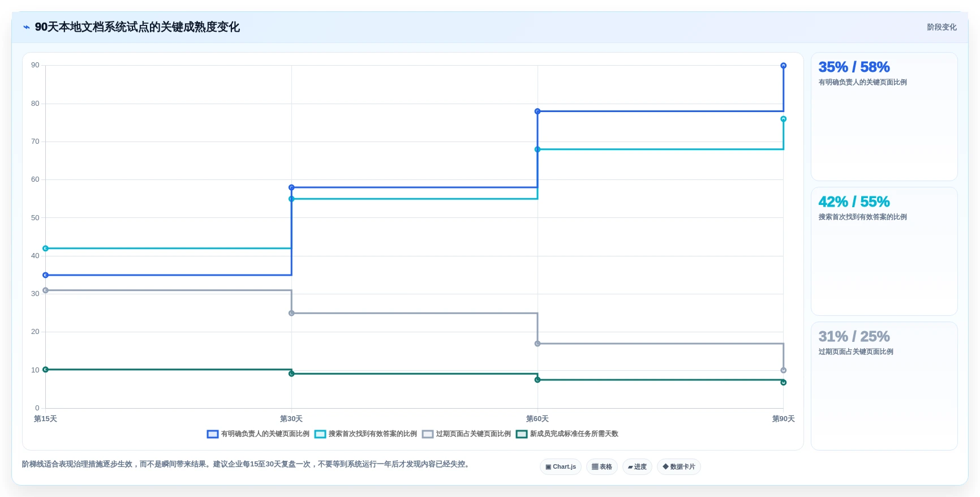Click the 进度 tag
980x497 pixels.
[637, 467]
